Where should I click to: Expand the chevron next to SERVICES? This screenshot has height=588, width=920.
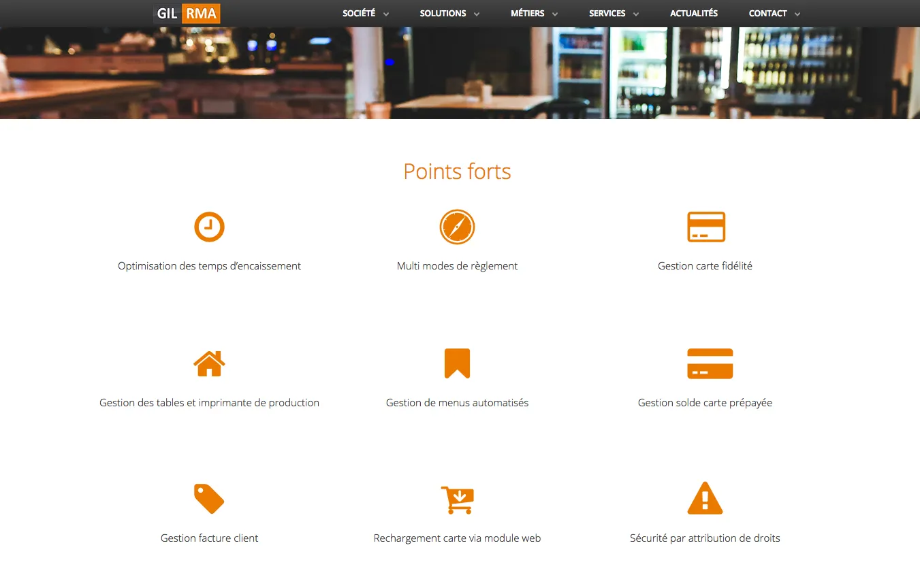coord(636,14)
